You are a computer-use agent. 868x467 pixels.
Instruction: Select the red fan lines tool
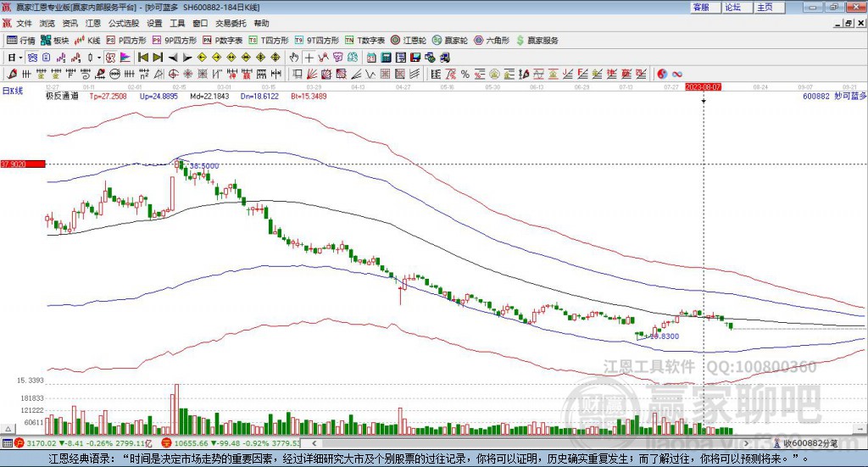click(x=312, y=74)
